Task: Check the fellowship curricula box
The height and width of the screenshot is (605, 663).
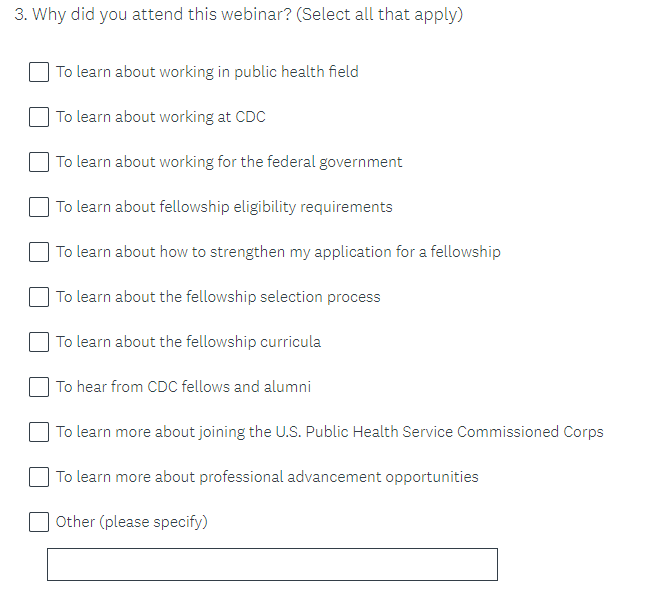Action: pos(39,342)
